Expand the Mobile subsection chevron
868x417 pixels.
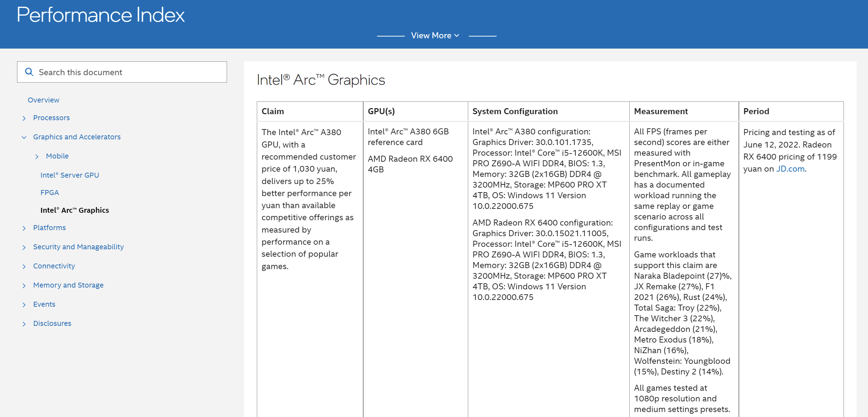37,156
